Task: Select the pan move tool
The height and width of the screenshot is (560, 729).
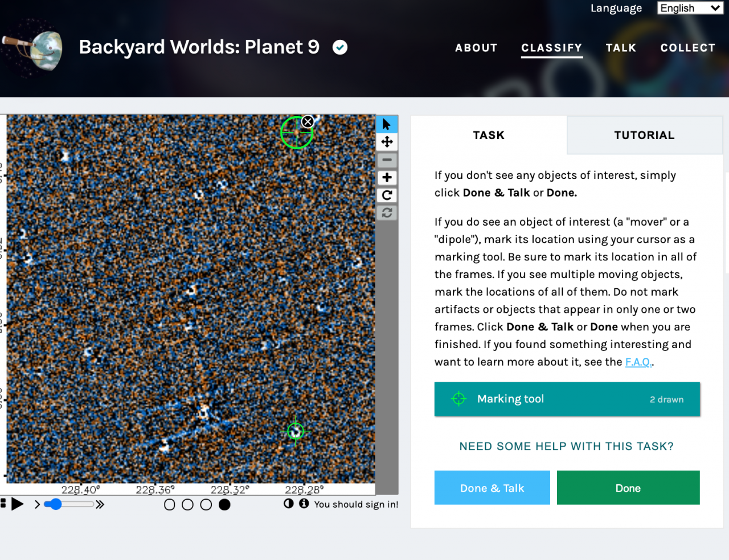Action: [x=387, y=142]
